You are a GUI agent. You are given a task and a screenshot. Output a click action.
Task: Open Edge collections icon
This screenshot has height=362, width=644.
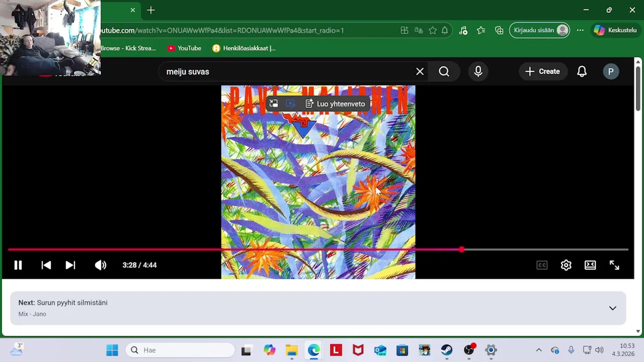coord(499,30)
